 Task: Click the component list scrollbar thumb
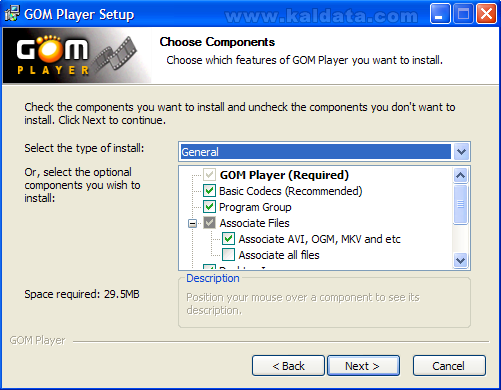tap(461, 204)
